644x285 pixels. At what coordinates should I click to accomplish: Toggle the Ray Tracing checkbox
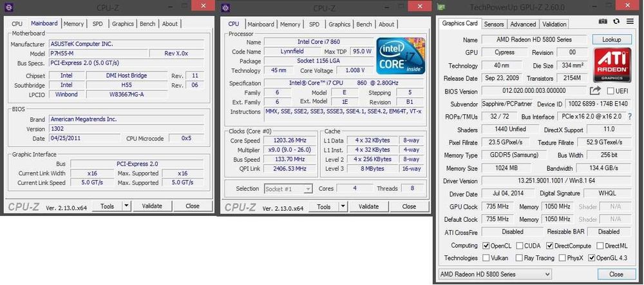(x=520, y=259)
